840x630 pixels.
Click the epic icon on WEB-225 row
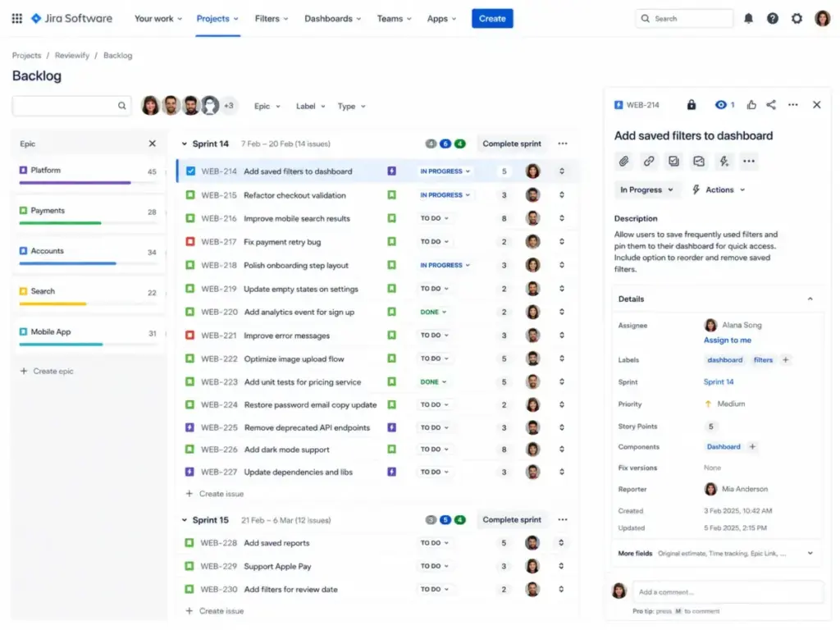(391, 427)
